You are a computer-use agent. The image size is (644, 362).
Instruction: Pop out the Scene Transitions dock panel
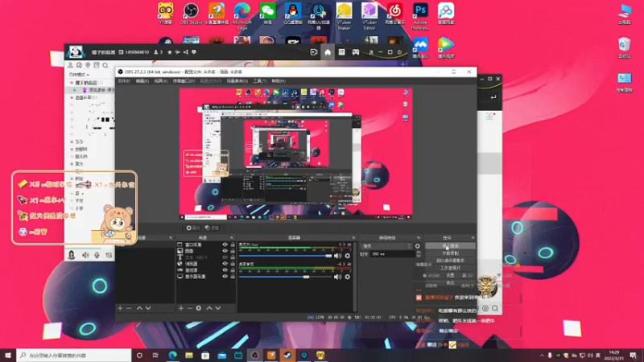[x=419, y=237]
